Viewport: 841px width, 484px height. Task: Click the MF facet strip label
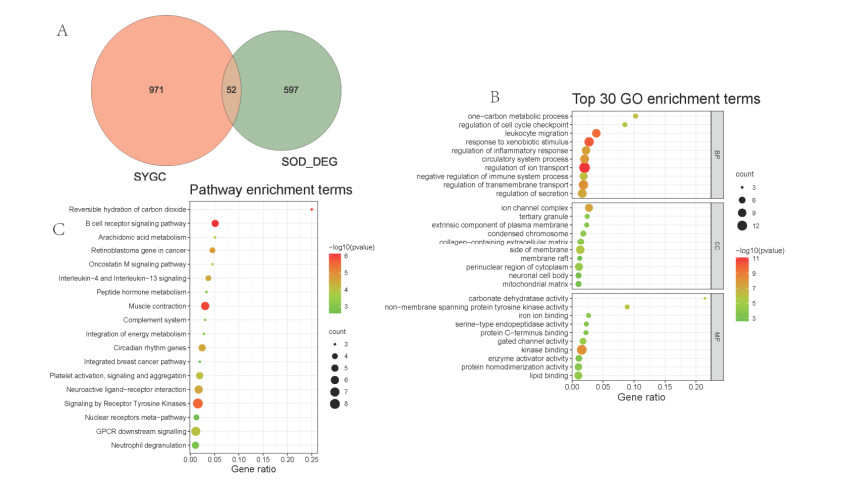point(716,337)
